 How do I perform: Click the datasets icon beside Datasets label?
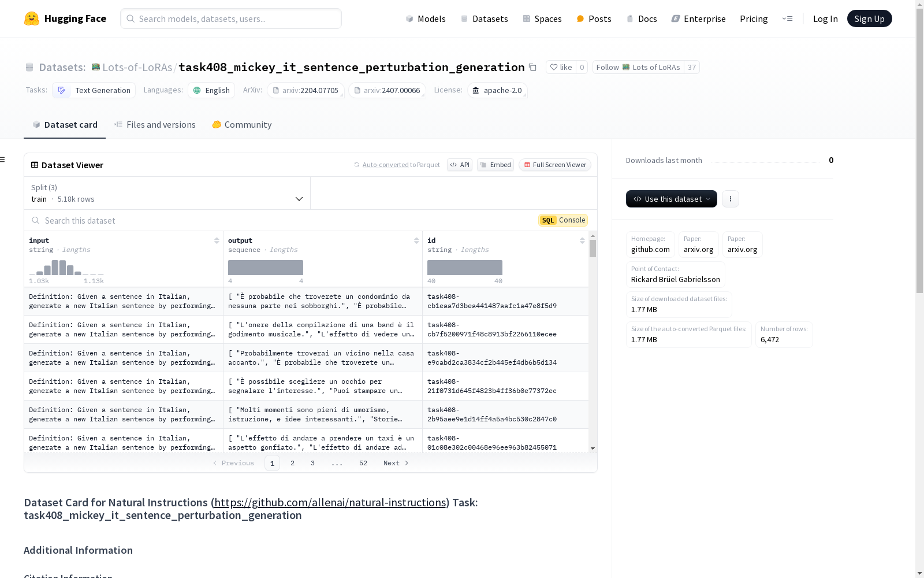point(29,68)
